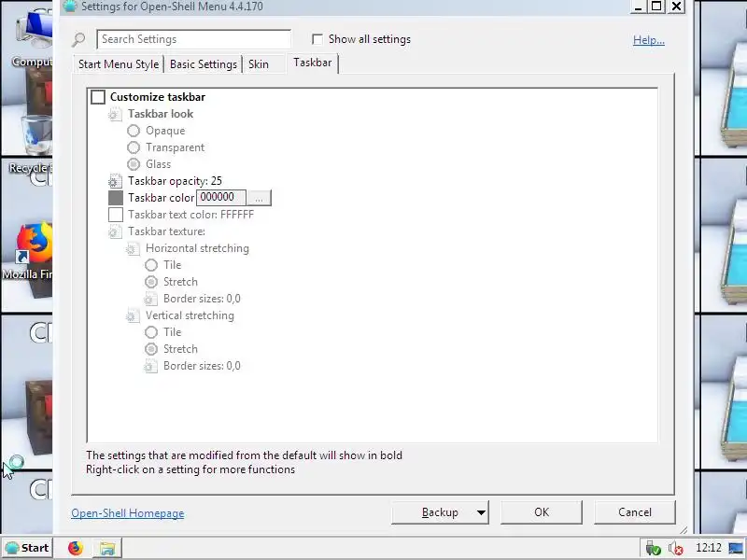Click the Taskbar opacity gear icon
Image resolution: width=747 pixels, height=560 pixels.
pyautogui.click(x=115, y=181)
